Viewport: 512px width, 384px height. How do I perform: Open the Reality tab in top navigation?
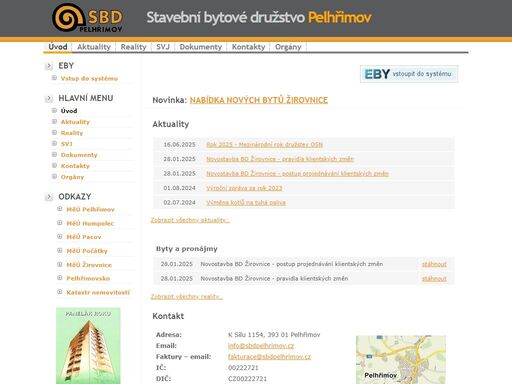(x=133, y=47)
